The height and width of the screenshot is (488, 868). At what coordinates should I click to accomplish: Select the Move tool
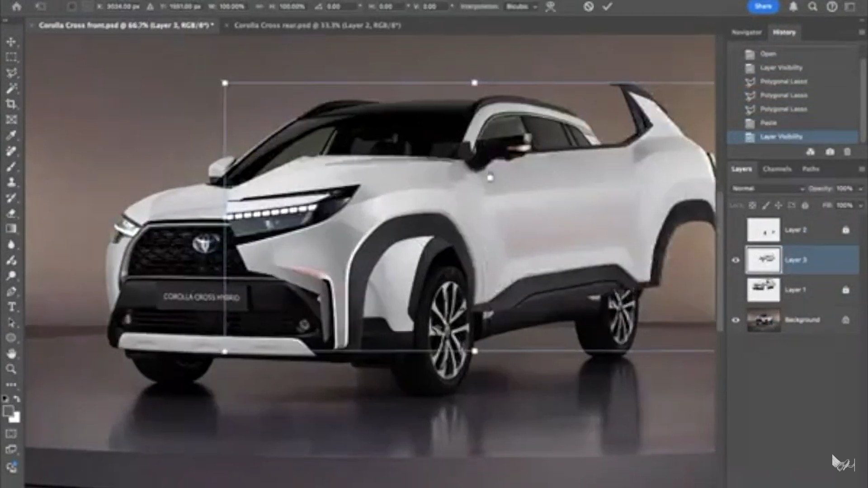(11, 42)
